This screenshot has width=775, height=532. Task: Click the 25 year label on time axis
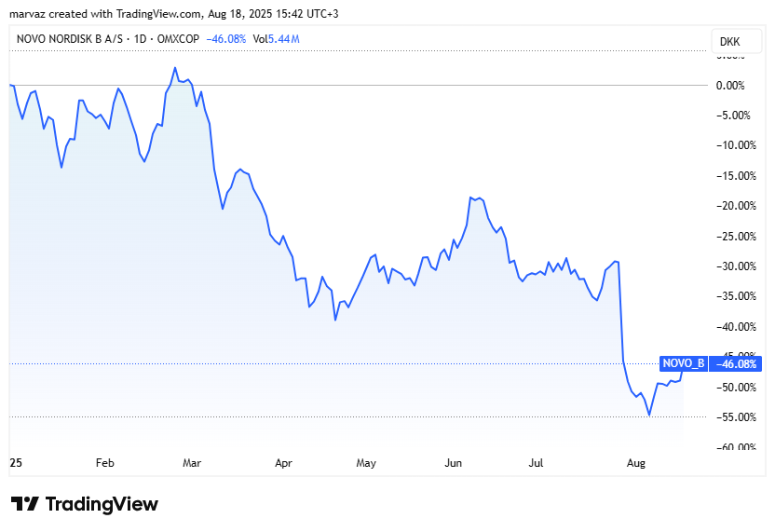16,463
